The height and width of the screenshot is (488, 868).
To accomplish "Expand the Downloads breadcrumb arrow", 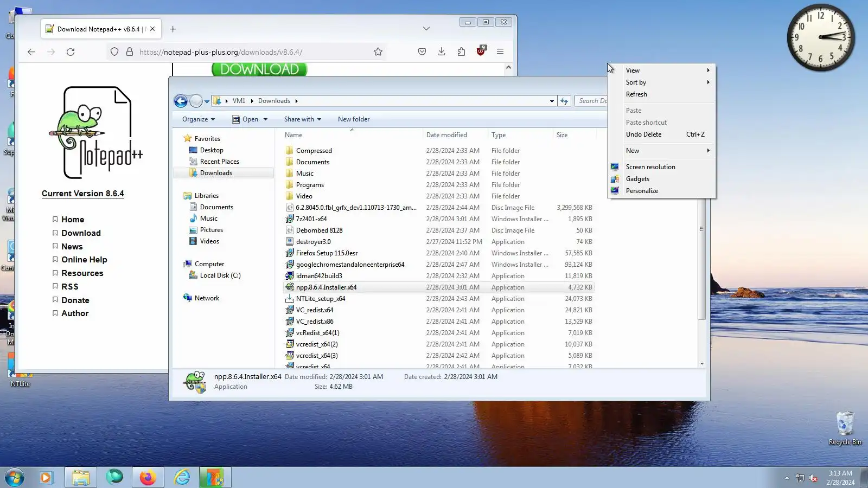I will tap(296, 101).
